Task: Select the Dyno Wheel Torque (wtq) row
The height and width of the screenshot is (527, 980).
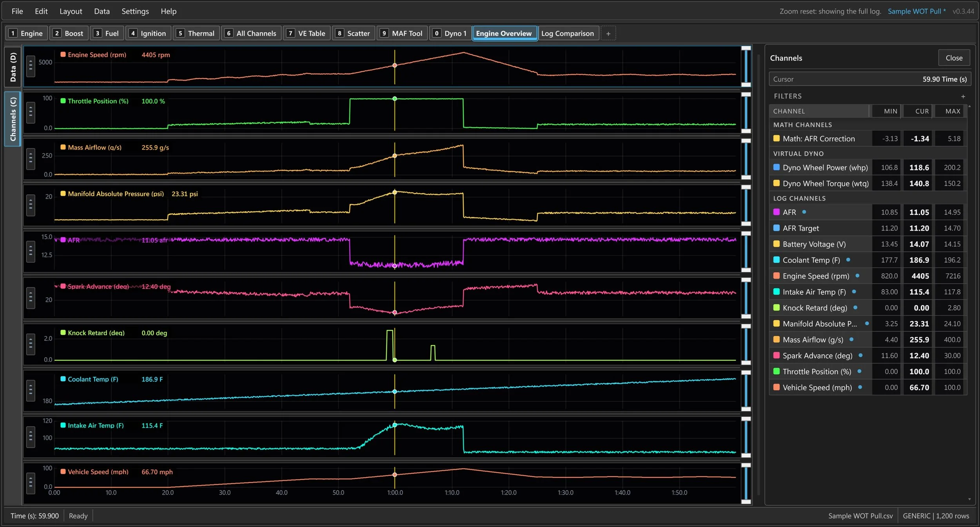Action: click(x=867, y=184)
